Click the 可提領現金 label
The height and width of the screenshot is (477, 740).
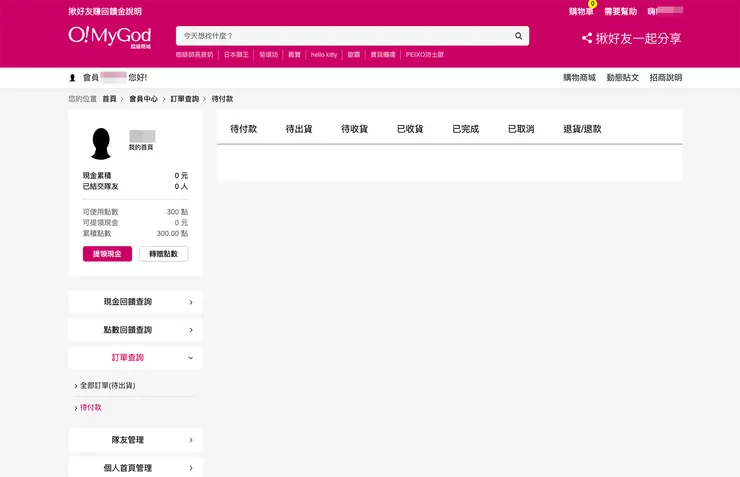coord(101,223)
